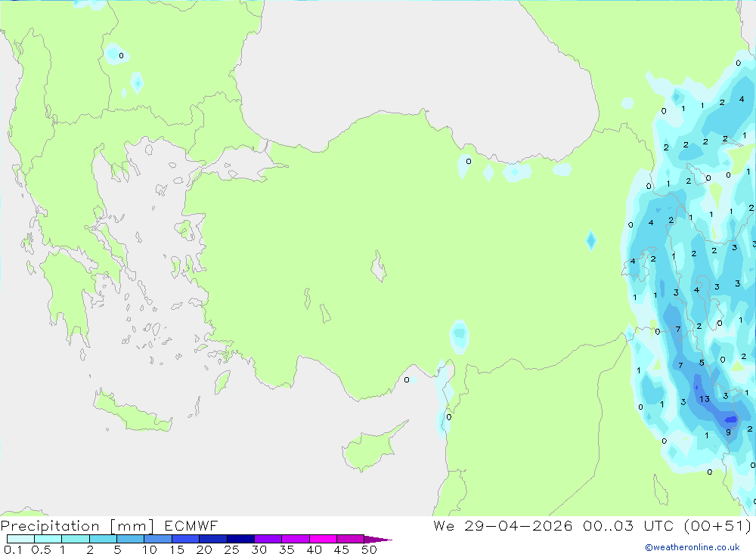Select the 0.5–1 mm legend color box

coord(48,539)
